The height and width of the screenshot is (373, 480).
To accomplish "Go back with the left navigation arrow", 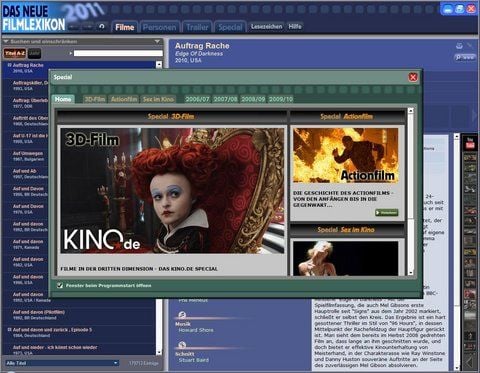I will point(74,27).
